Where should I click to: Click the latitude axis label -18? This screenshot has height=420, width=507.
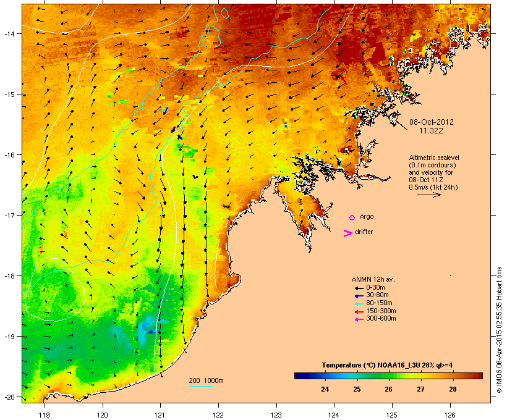coord(9,276)
